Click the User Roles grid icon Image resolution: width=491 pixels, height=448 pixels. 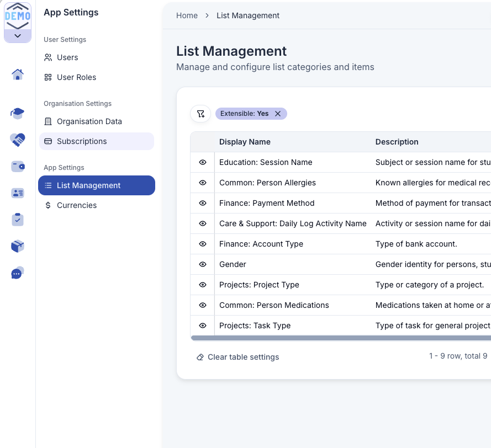tap(48, 77)
